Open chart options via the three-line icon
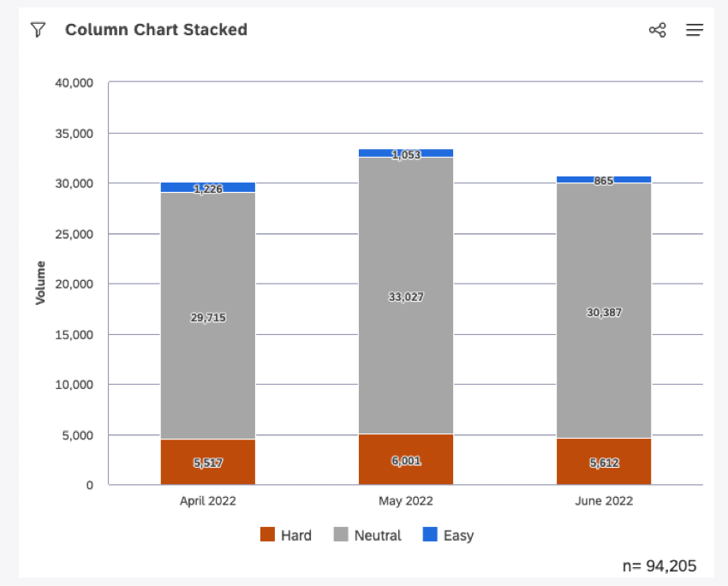728x586 pixels. click(x=694, y=29)
